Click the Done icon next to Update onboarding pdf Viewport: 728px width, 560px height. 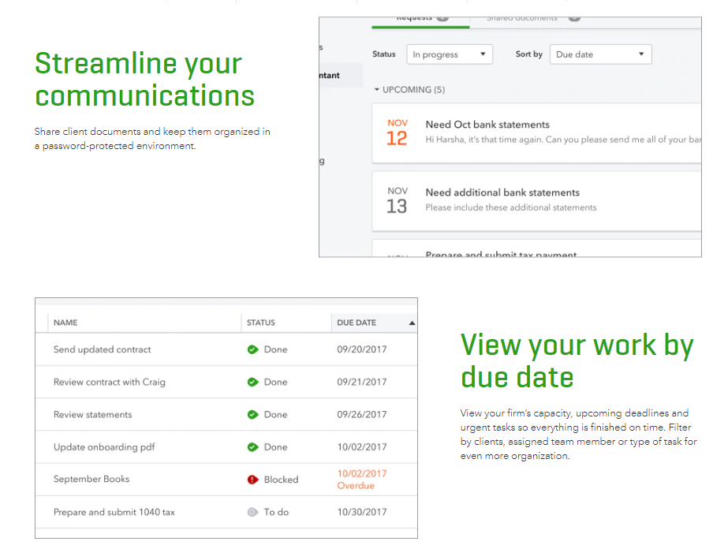click(x=252, y=447)
